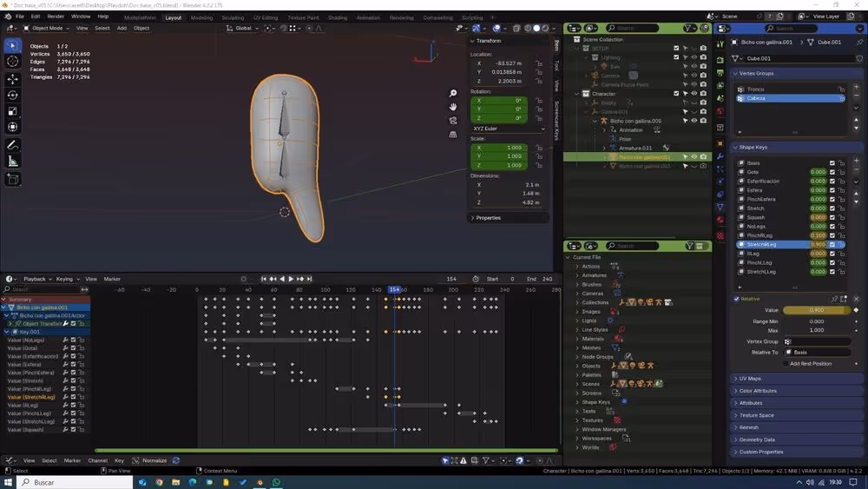Screen dimensions: 868x489
Task: Activate the Rotate tool
Action: tap(13, 96)
